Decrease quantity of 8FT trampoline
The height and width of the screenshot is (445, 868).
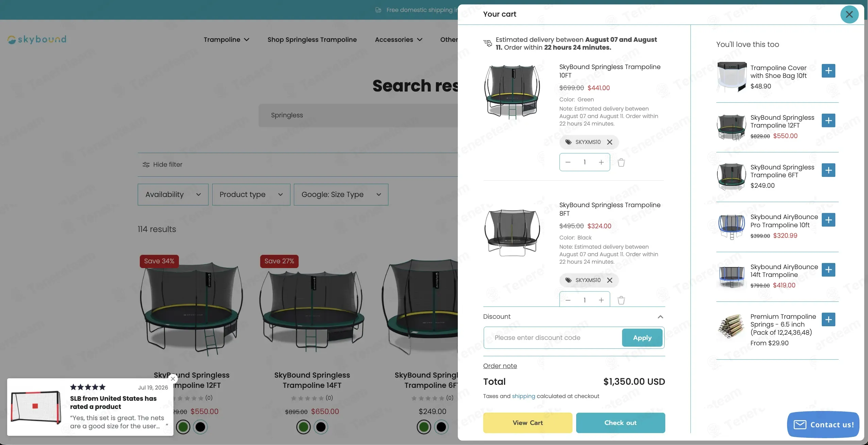(568, 300)
